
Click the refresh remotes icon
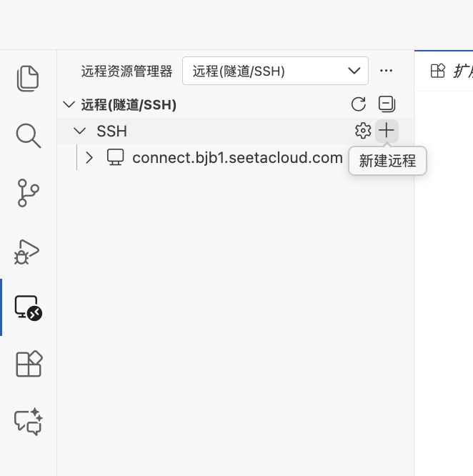(x=359, y=104)
